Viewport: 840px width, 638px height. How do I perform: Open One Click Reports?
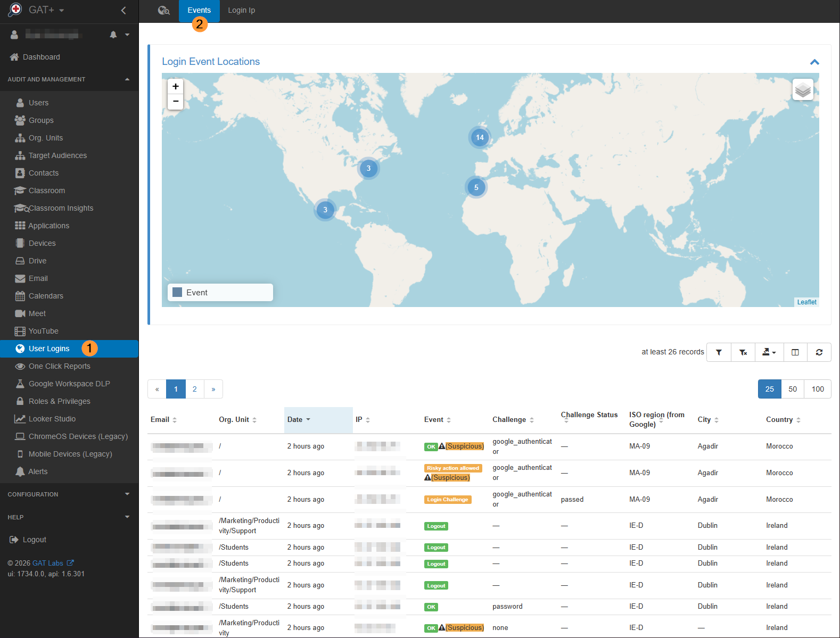(x=59, y=366)
